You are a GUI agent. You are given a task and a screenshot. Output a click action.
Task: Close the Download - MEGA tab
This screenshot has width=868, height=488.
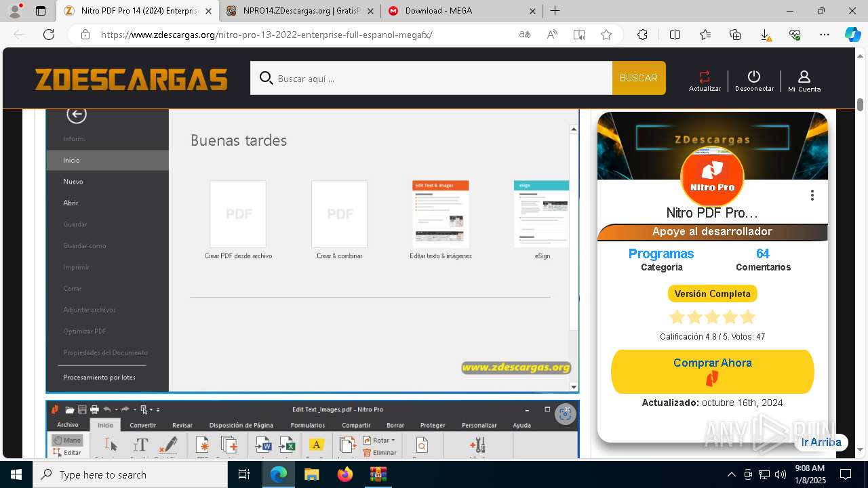[x=532, y=11]
